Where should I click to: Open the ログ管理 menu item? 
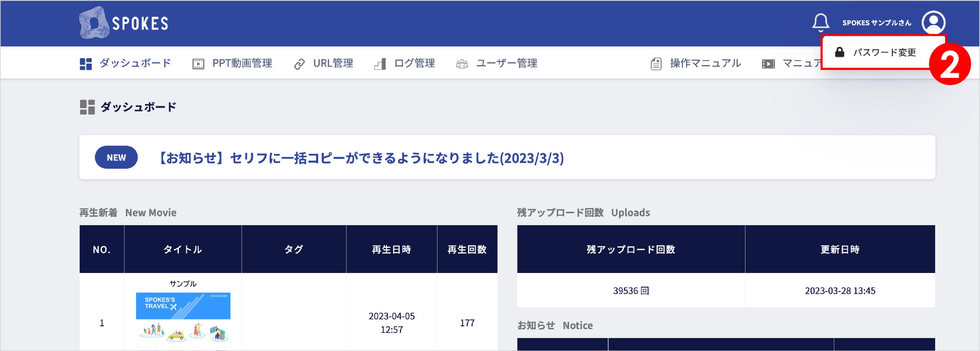[x=414, y=63]
